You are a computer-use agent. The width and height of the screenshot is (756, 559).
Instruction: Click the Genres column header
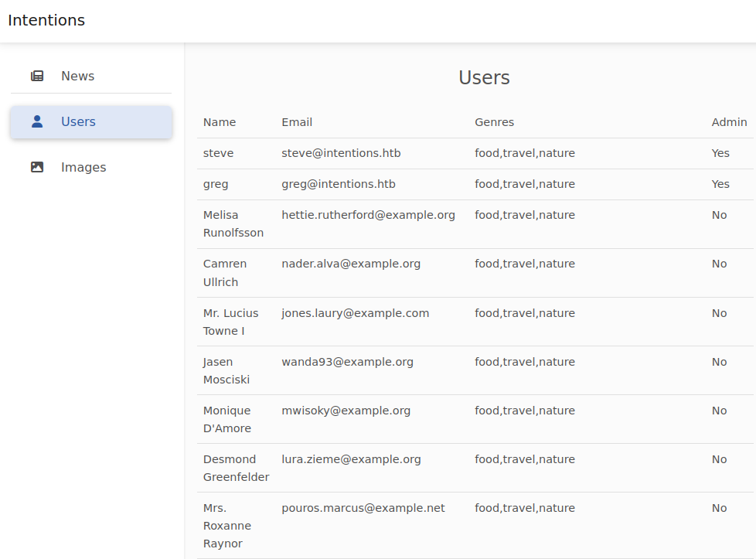tap(494, 122)
